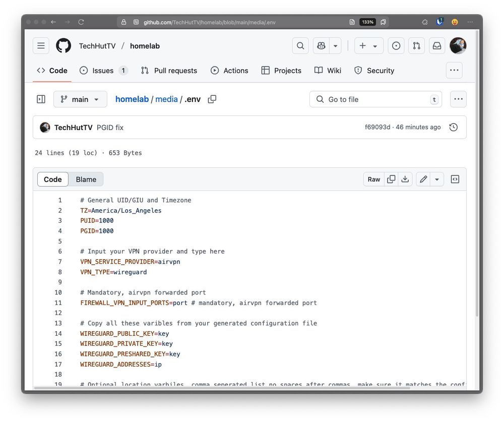Click the WIREGUARD_ADDRESSES=ip line
The width and height of the screenshot is (504, 422).
pos(121,365)
